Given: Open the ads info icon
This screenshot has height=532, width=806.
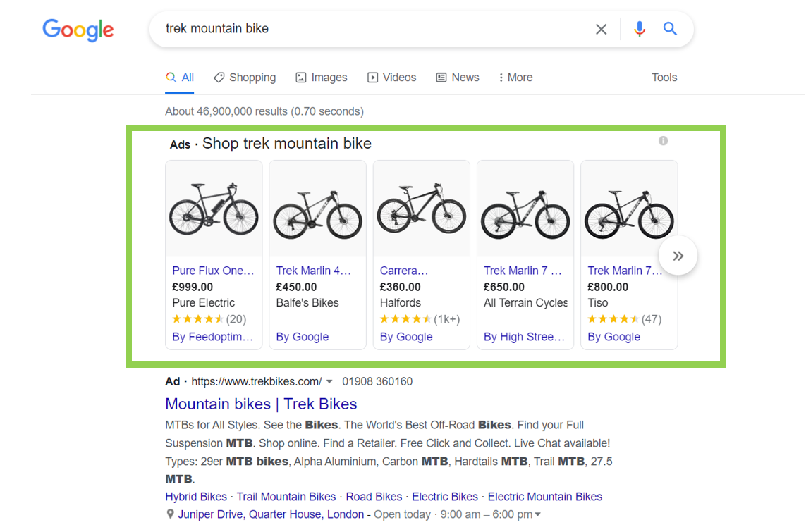Looking at the screenshot, I should click(x=663, y=141).
